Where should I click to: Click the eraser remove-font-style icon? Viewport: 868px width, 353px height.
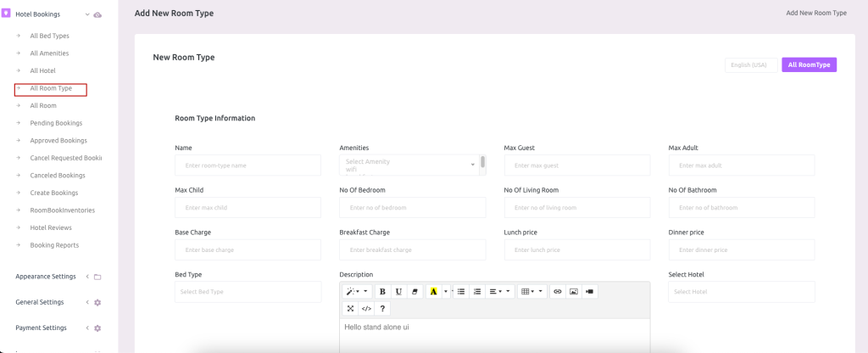[x=415, y=292]
